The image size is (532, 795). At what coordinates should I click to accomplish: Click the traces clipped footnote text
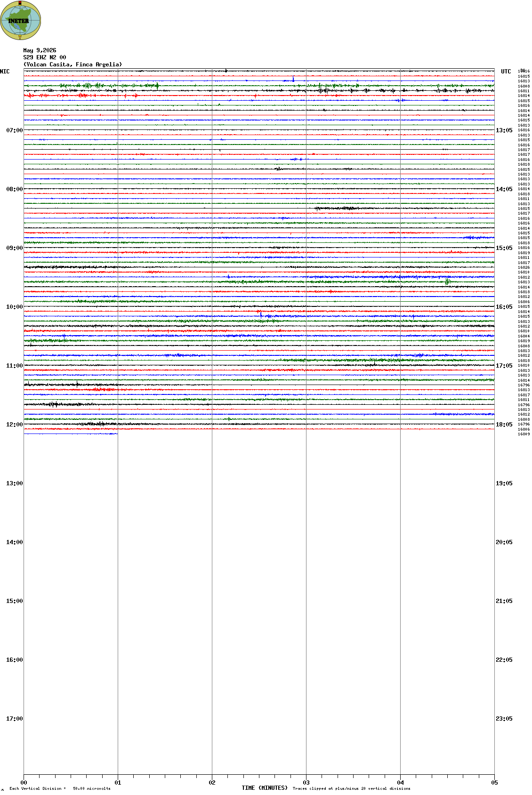click(x=351, y=788)
